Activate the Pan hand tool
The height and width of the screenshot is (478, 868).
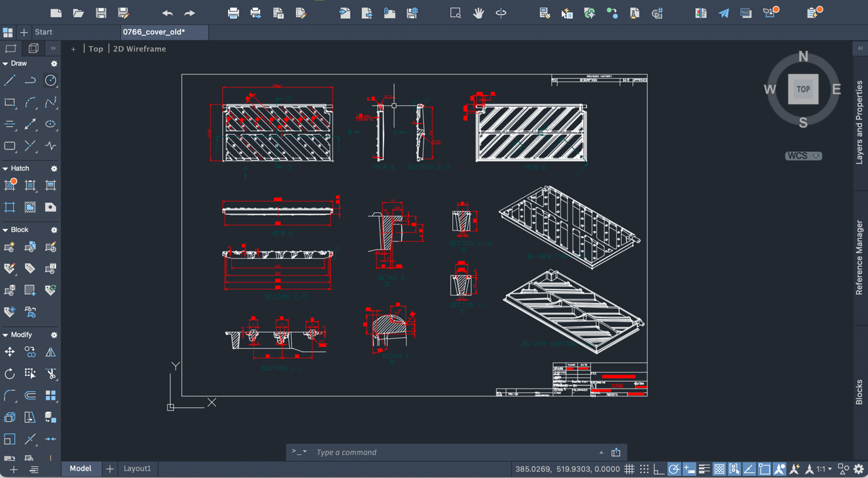click(x=478, y=13)
